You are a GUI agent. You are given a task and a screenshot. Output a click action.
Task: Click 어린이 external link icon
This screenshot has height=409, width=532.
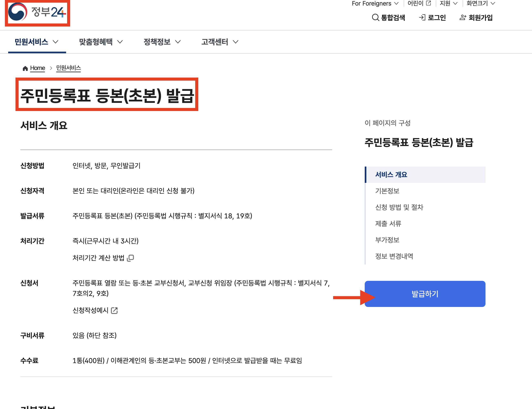[x=429, y=3]
